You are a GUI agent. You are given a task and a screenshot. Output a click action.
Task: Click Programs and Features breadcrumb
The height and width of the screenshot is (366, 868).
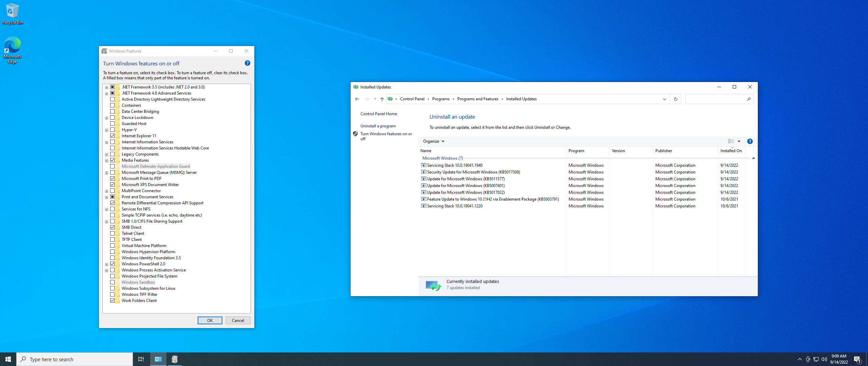[x=478, y=99]
